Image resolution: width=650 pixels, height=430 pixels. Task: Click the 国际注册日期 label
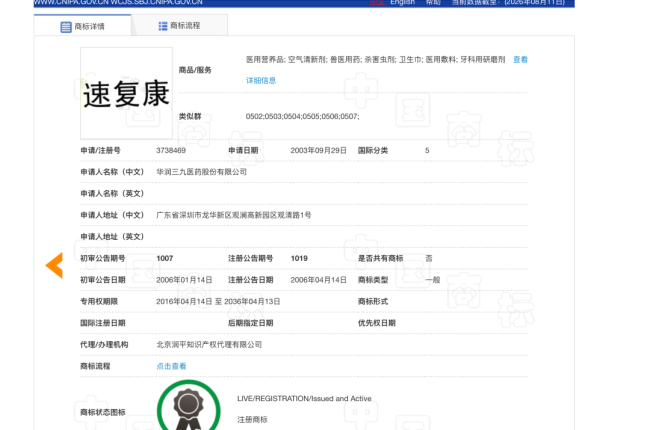point(103,323)
